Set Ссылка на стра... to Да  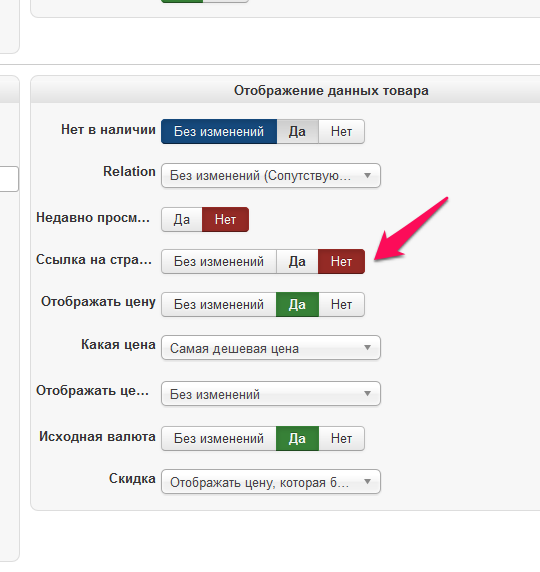[x=297, y=262]
